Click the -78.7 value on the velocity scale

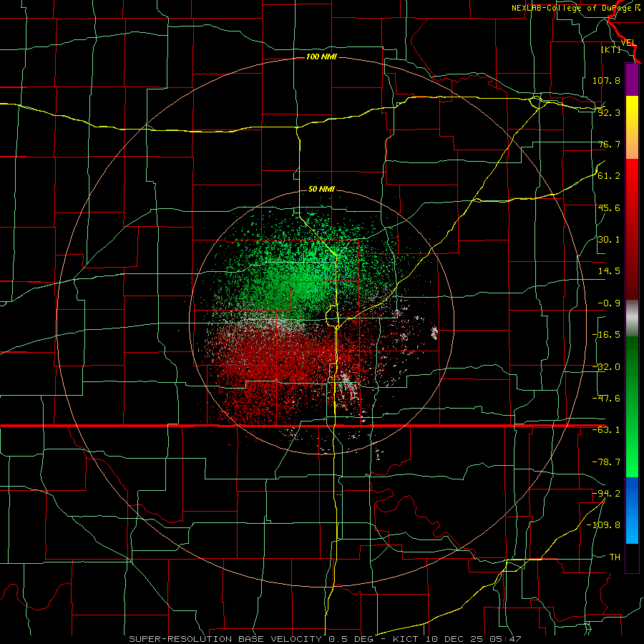tap(606, 462)
